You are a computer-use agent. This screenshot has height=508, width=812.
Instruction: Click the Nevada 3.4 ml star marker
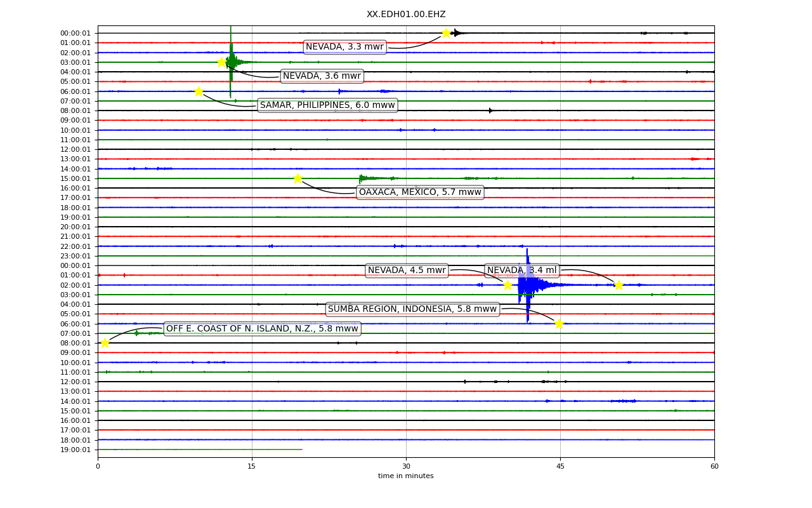pyautogui.click(x=619, y=285)
